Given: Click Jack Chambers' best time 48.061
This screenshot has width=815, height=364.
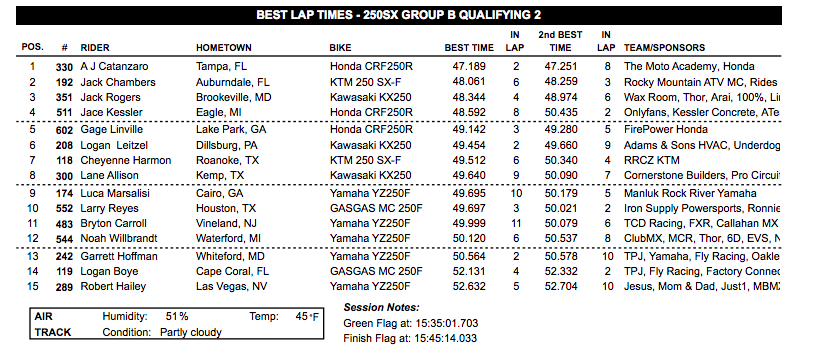Looking at the screenshot, I should (x=469, y=82).
